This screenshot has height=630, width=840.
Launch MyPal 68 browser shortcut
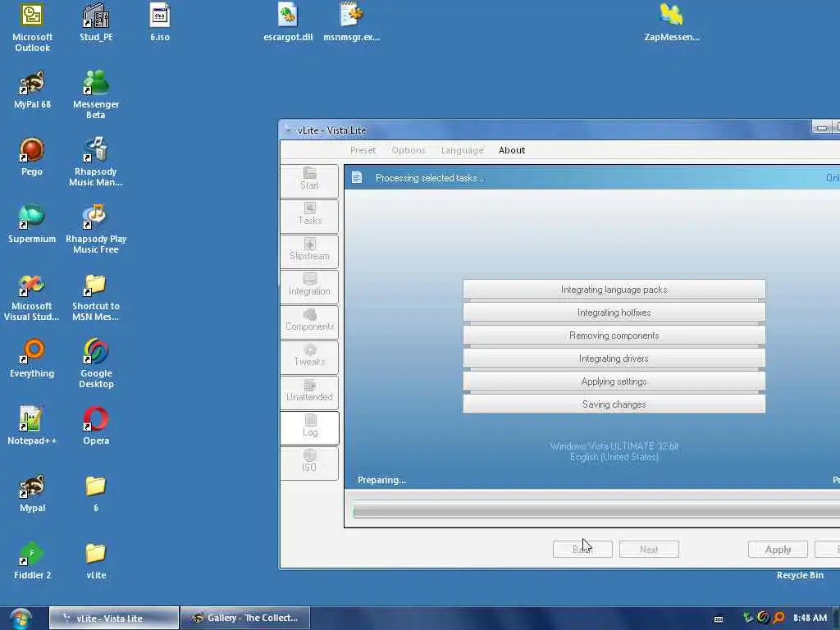point(32,90)
